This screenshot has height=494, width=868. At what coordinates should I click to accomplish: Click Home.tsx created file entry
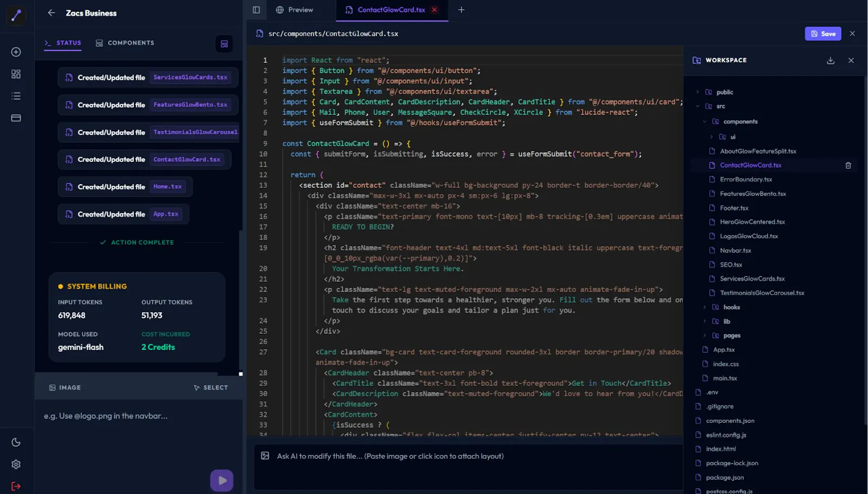pyautogui.click(x=125, y=187)
